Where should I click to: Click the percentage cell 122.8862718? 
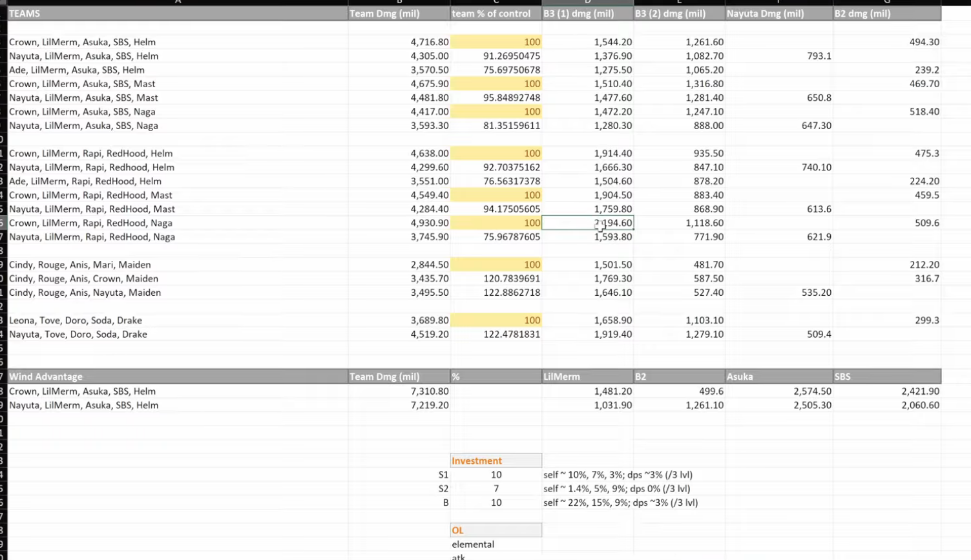tap(496, 293)
